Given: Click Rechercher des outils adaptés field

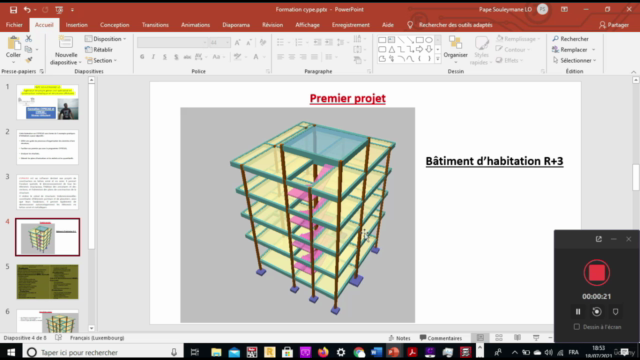Looking at the screenshot, I should (x=456, y=25).
